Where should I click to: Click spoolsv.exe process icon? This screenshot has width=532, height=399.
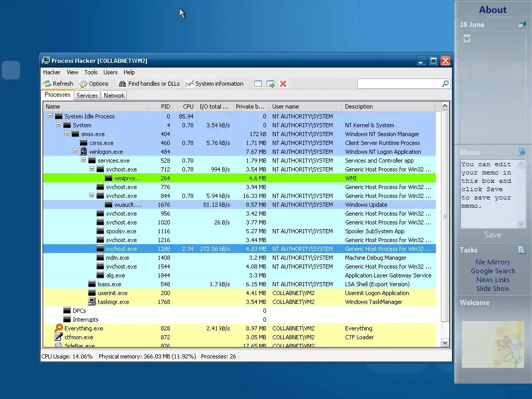tap(100, 231)
